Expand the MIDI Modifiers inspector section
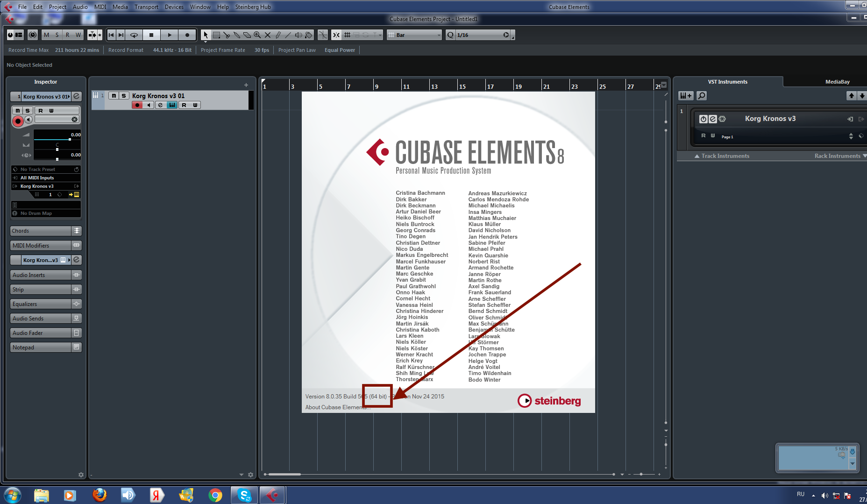 (x=46, y=245)
